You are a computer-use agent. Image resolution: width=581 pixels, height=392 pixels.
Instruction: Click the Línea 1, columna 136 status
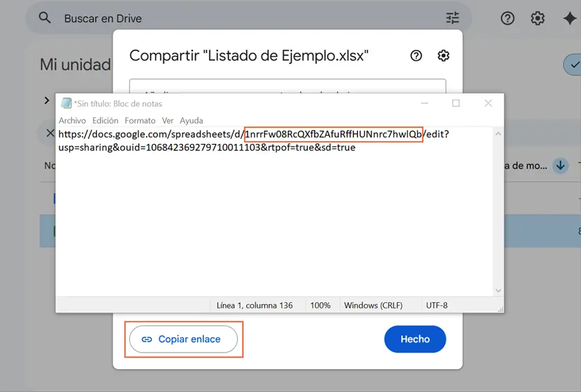(255, 306)
